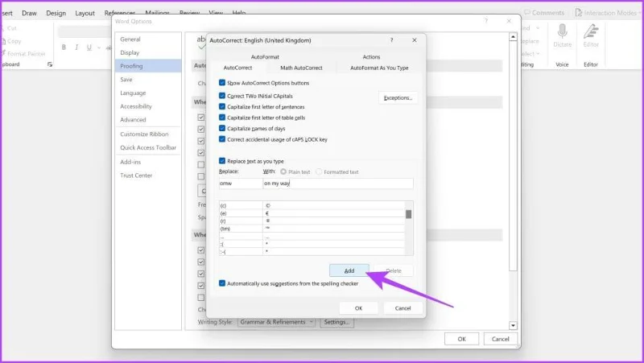Close the Word Options window

tap(510, 21)
